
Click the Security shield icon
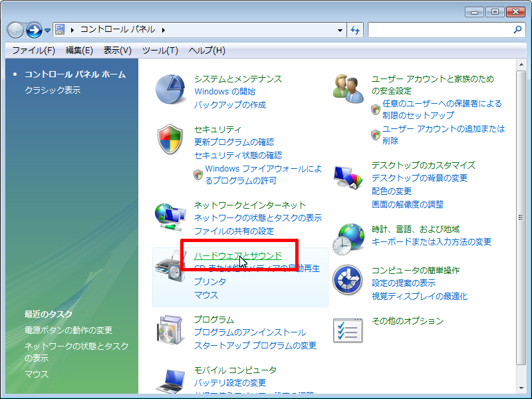tap(170, 139)
